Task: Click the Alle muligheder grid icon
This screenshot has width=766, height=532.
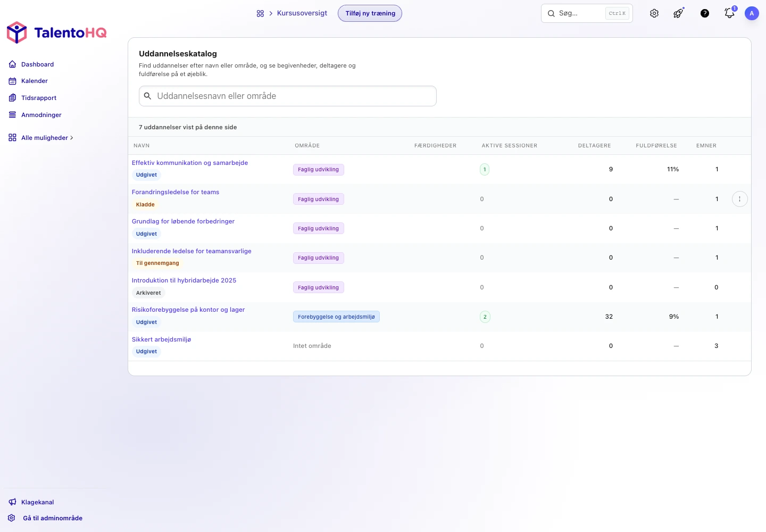Action: 12,138
